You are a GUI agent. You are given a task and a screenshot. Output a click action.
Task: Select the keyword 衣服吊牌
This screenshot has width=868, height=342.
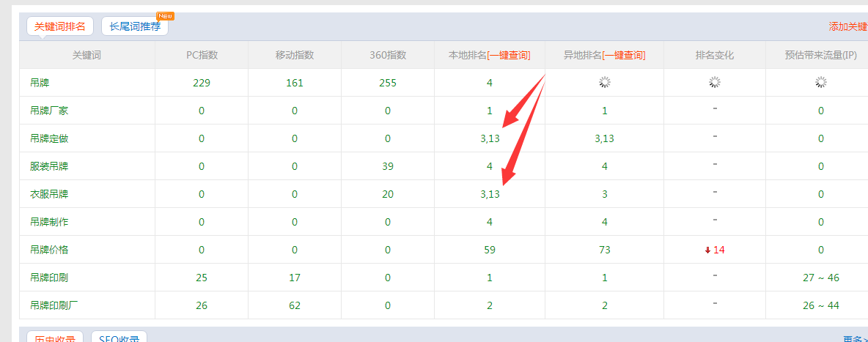pos(49,194)
